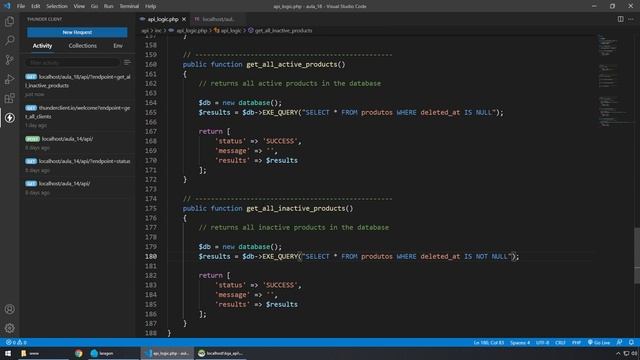Click the New Request button

[x=77, y=32]
